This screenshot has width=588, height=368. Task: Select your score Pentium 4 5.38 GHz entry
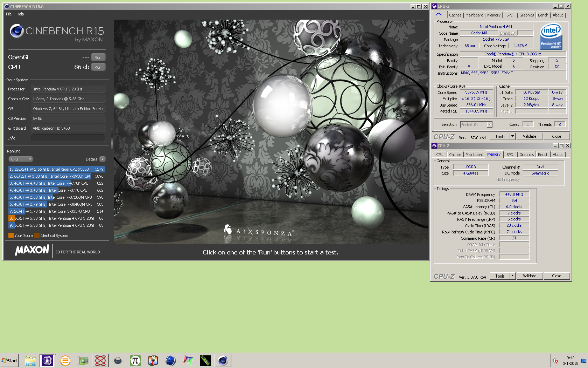57,218
